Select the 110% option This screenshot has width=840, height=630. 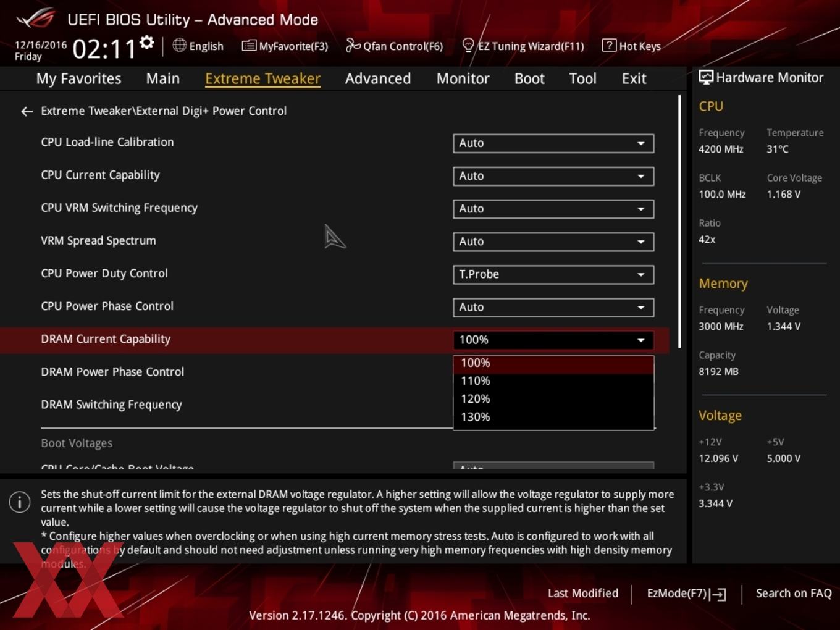tap(553, 381)
